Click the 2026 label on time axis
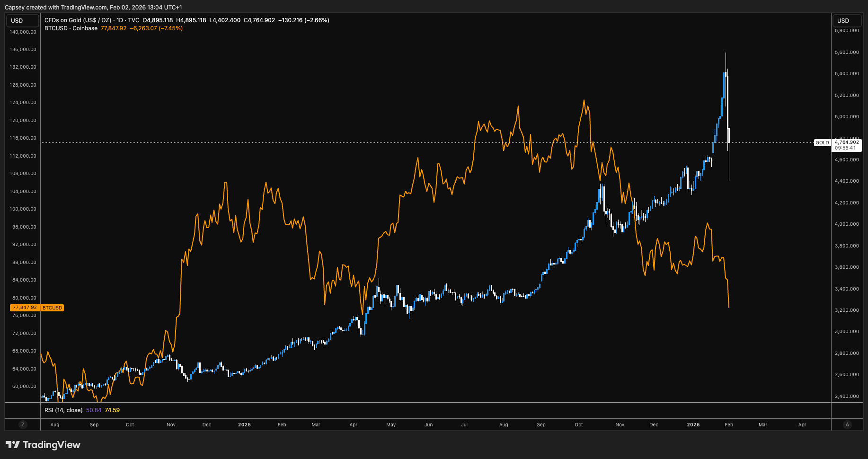 [693, 425]
